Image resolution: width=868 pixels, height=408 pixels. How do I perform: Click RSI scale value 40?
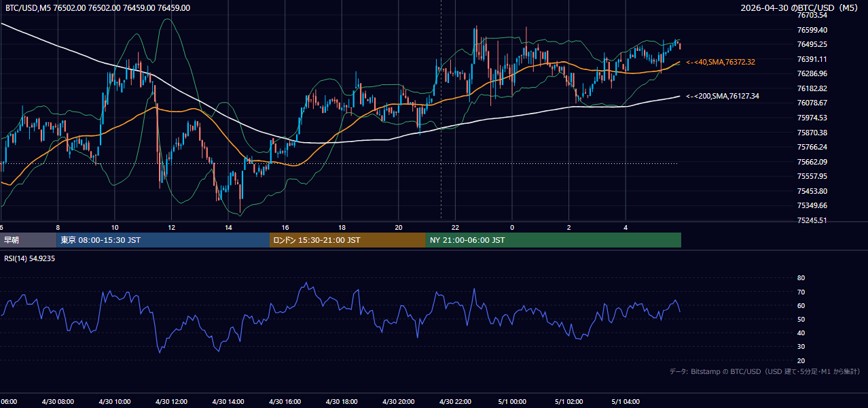click(x=801, y=333)
